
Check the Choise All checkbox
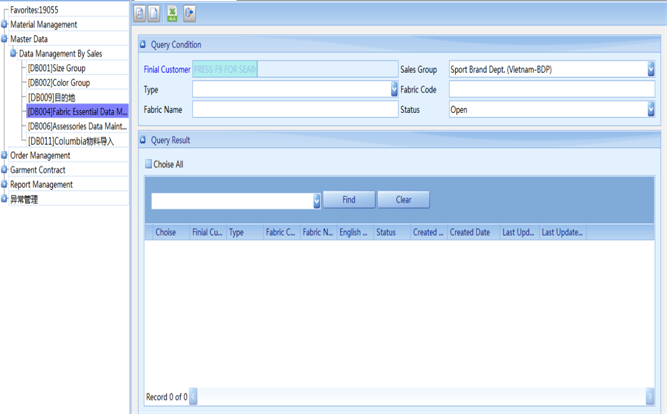click(x=149, y=164)
